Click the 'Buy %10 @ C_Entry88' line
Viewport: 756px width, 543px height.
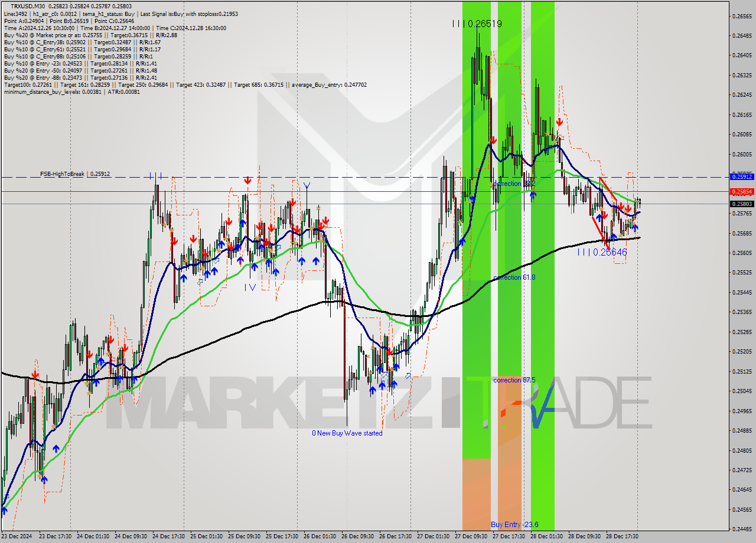pyautogui.click(x=78, y=56)
